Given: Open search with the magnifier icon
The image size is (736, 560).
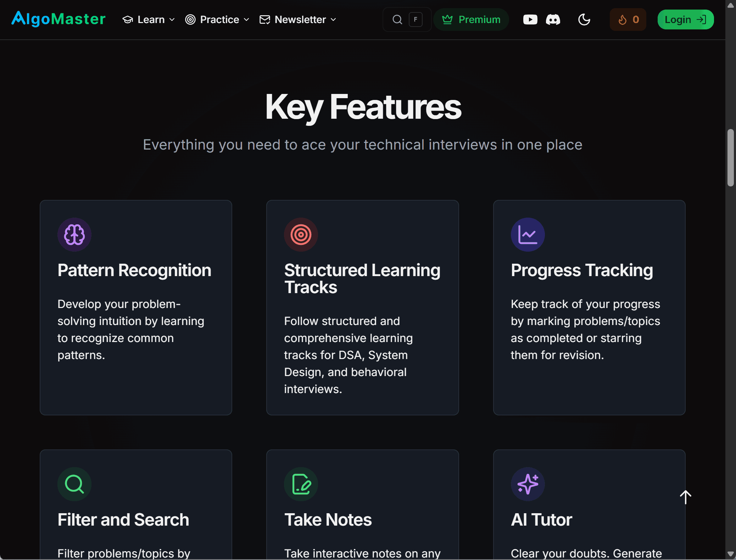Looking at the screenshot, I should click(x=397, y=19).
